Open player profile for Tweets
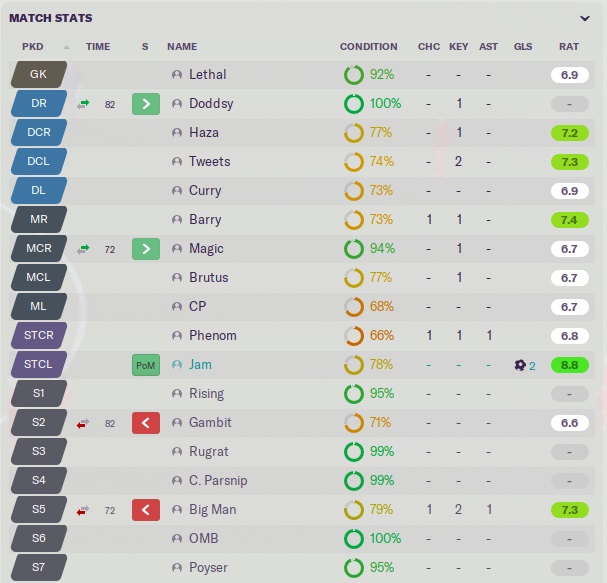 pos(209,161)
